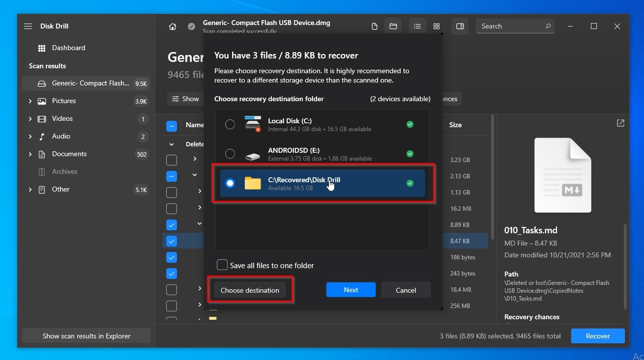Go to the Dashboard
Image resolution: width=644 pixels, height=360 pixels.
pyautogui.click(x=68, y=48)
